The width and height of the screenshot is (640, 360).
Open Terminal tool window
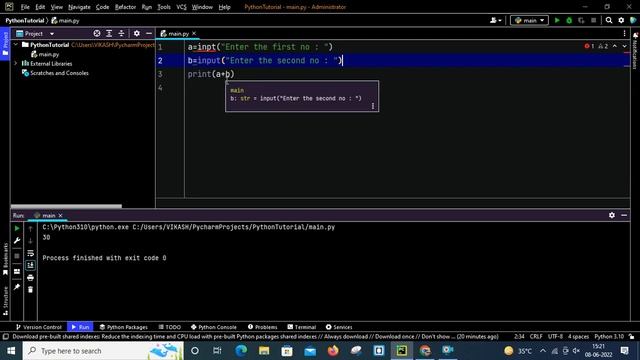point(302,327)
